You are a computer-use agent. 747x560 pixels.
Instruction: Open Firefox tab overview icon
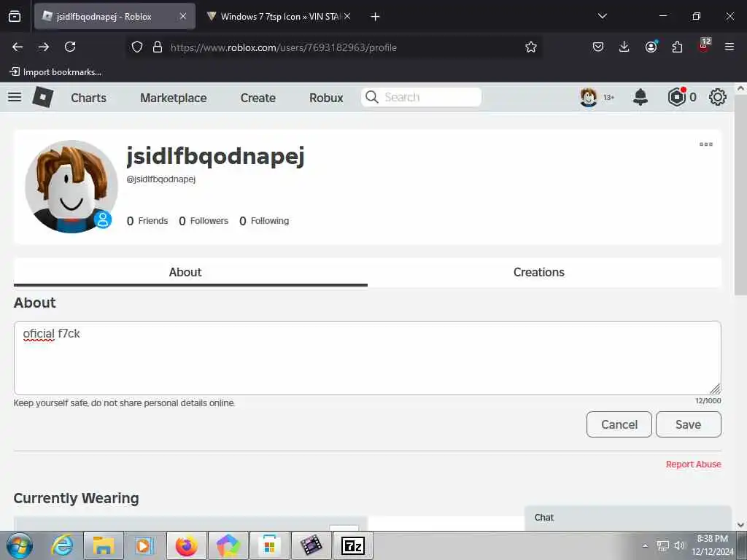click(15, 17)
